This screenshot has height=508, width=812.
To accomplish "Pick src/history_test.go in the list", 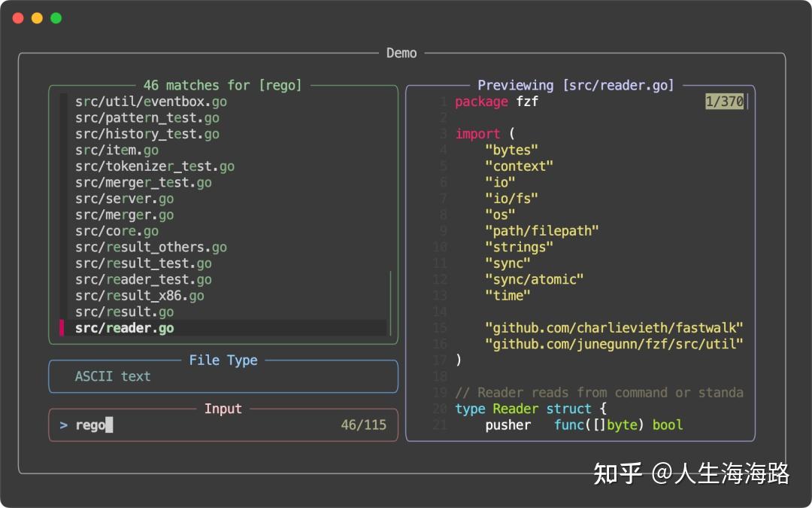I will (x=147, y=134).
